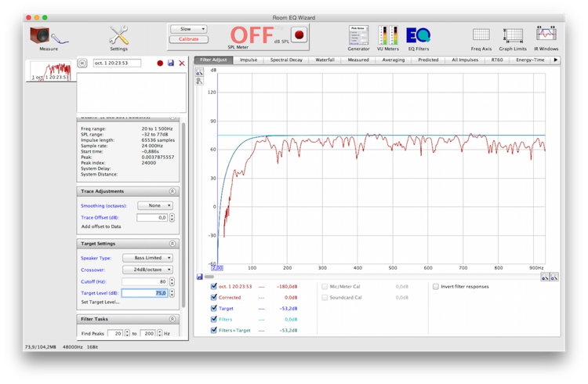Click the lower zoom icon left of the graph
The image size is (588, 384).
[199, 81]
